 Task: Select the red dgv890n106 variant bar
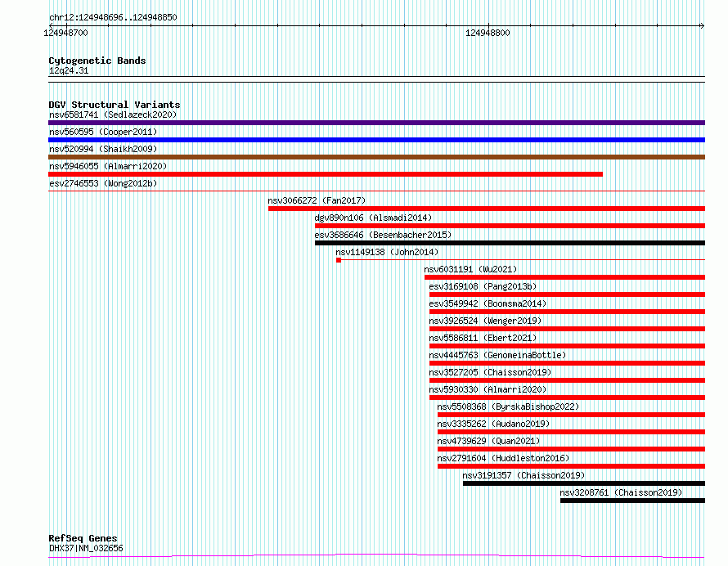click(510, 226)
